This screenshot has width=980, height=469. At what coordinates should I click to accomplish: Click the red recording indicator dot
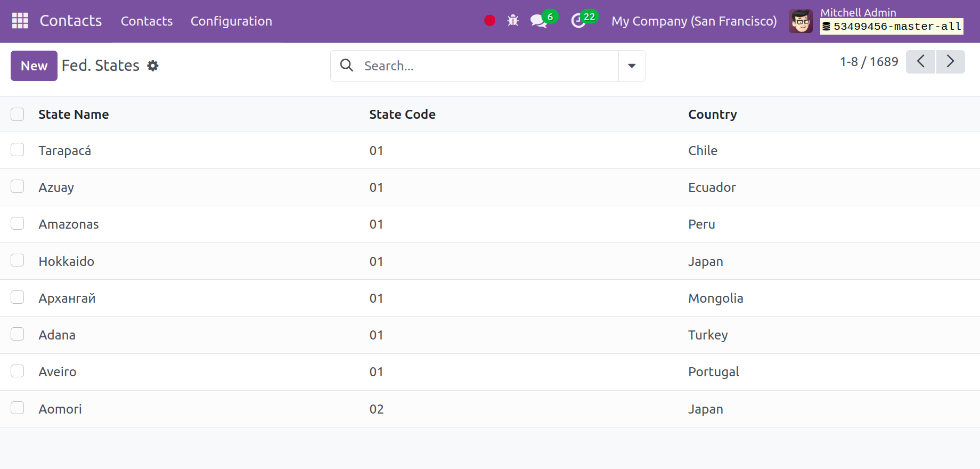click(x=489, y=21)
